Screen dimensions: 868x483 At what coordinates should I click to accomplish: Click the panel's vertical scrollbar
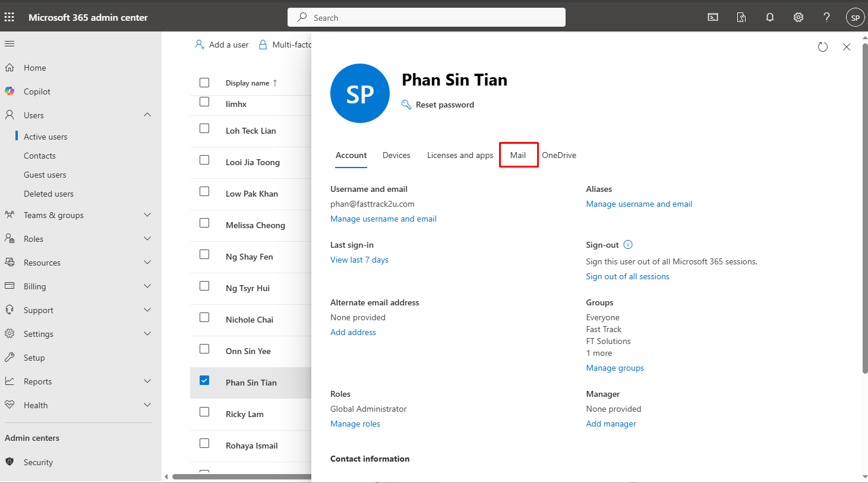[865, 208]
